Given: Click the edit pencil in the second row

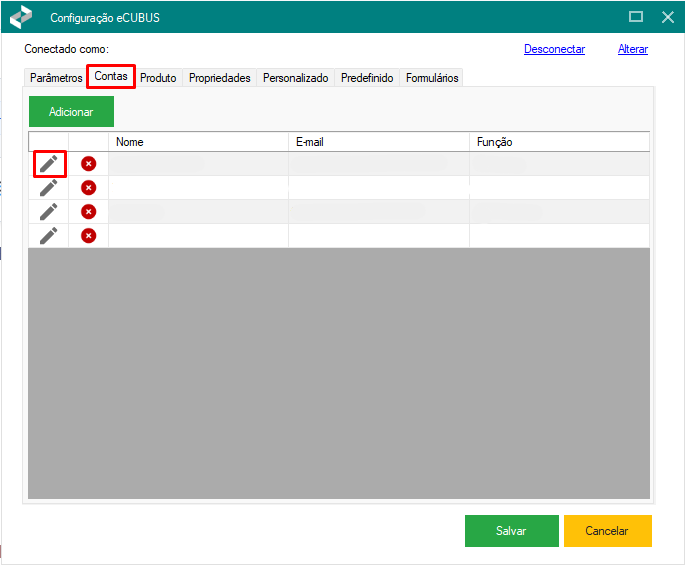Looking at the screenshot, I should click(48, 187).
